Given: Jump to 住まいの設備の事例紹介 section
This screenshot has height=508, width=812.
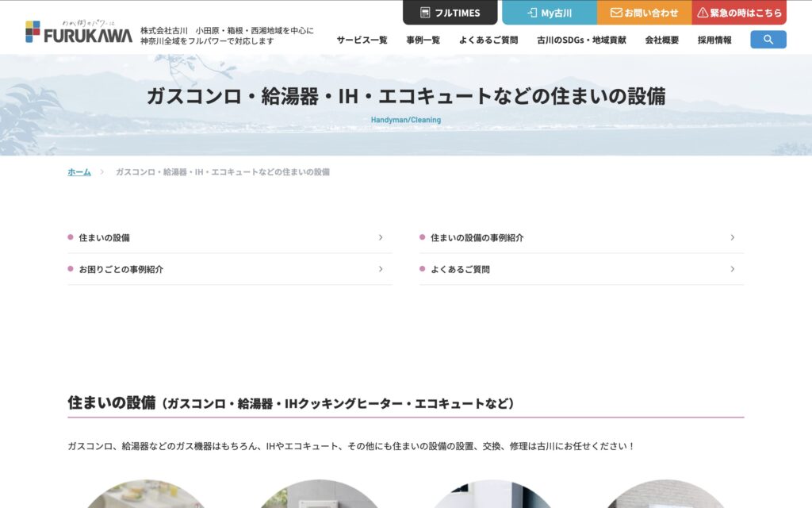Looking at the screenshot, I should click(477, 237).
